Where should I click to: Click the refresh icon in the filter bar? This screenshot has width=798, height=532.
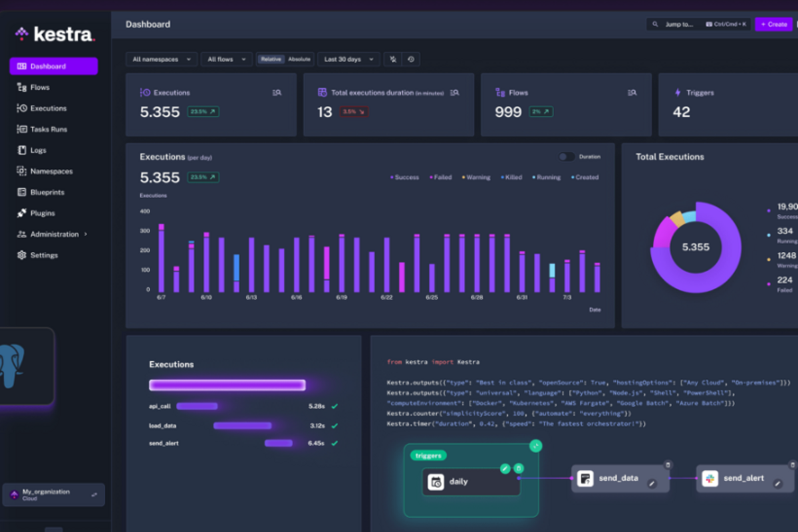point(412,59)
